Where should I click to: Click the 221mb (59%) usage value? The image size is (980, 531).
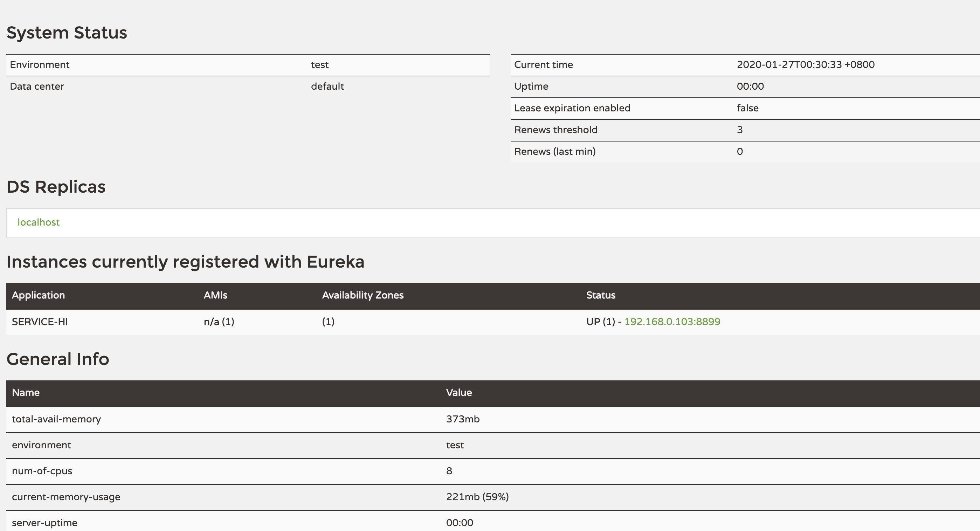(x=477, y=497)
